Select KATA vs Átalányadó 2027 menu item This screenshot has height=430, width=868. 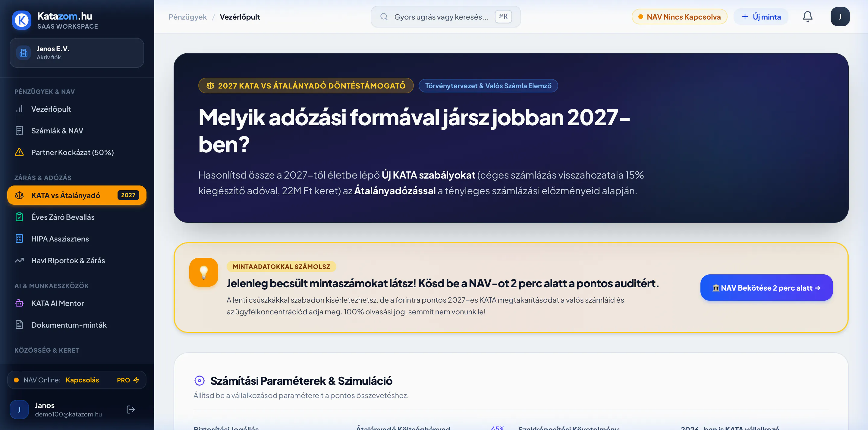(77, 195)
